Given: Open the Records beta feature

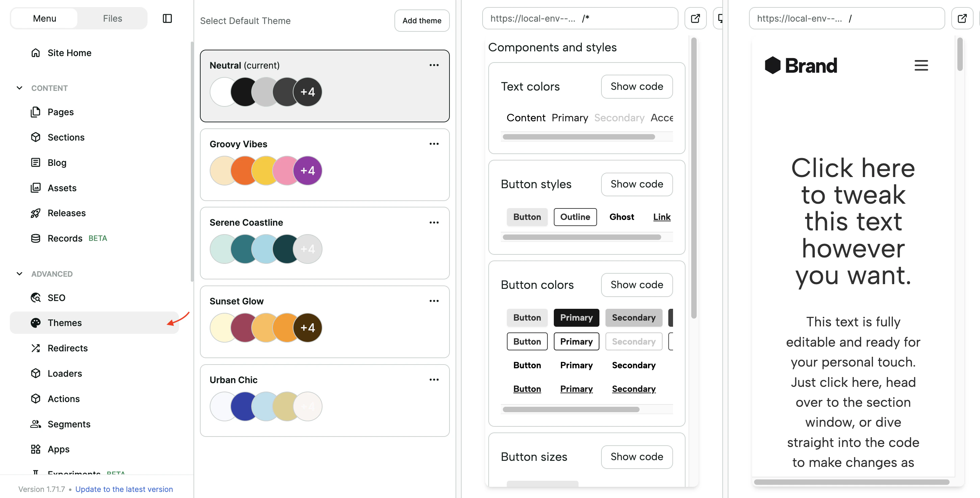Looking at the screenshot, I should coord(66,238).
